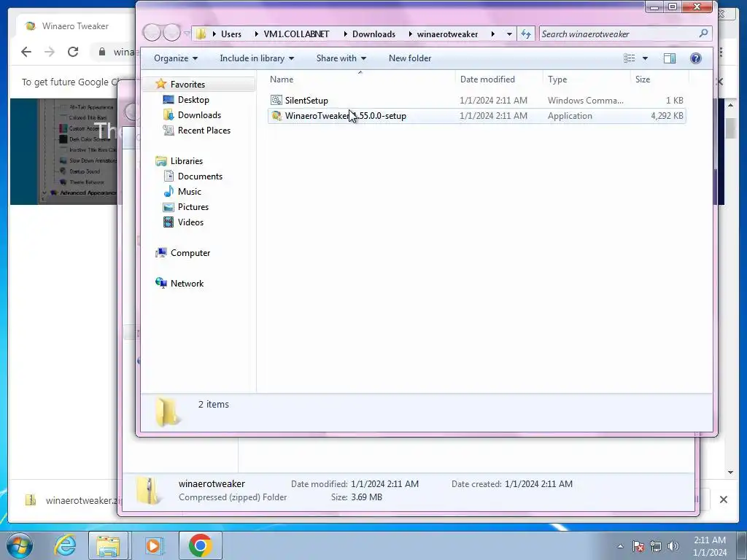Image resolution: width=747 pixels, height=560 pixels.
Task: Toggle the preview pane icon
Action: tap(670, 58)
